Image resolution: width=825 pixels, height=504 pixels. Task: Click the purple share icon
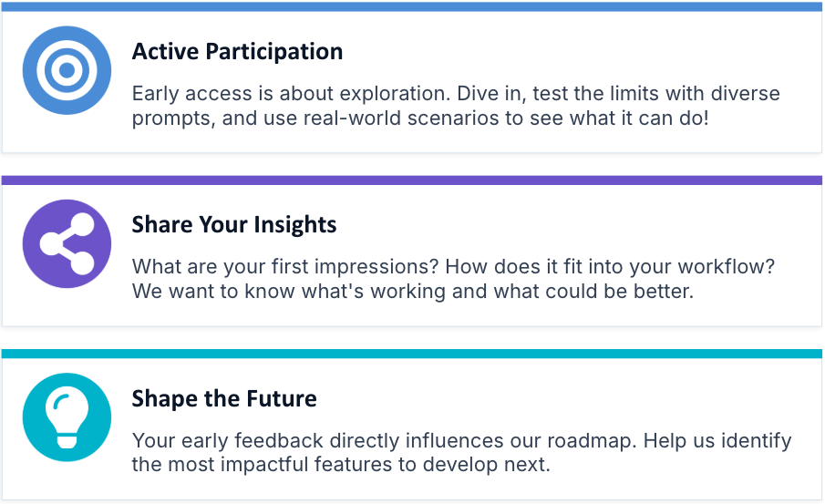click(x=67, y=244)
